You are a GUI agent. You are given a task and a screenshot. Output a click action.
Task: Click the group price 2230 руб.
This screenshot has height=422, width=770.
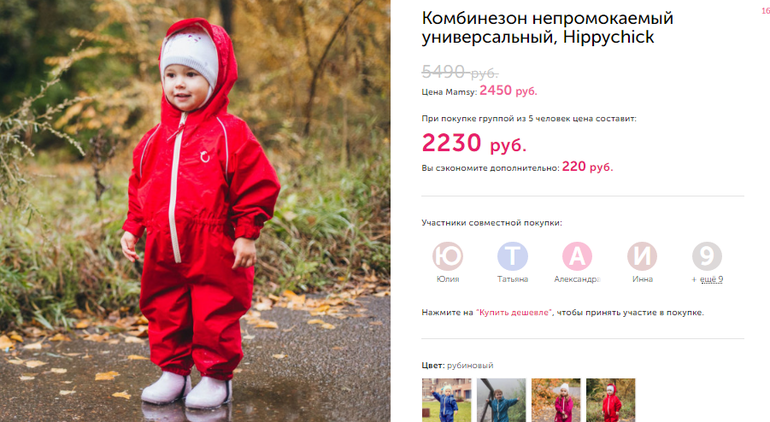474,143
